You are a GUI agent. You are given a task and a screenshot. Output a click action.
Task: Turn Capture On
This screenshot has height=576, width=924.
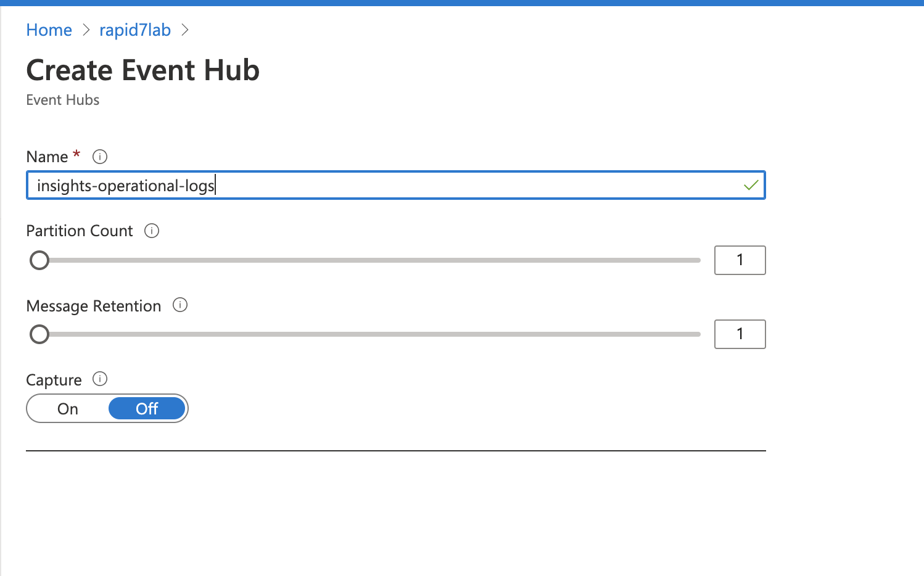point(68,409)
